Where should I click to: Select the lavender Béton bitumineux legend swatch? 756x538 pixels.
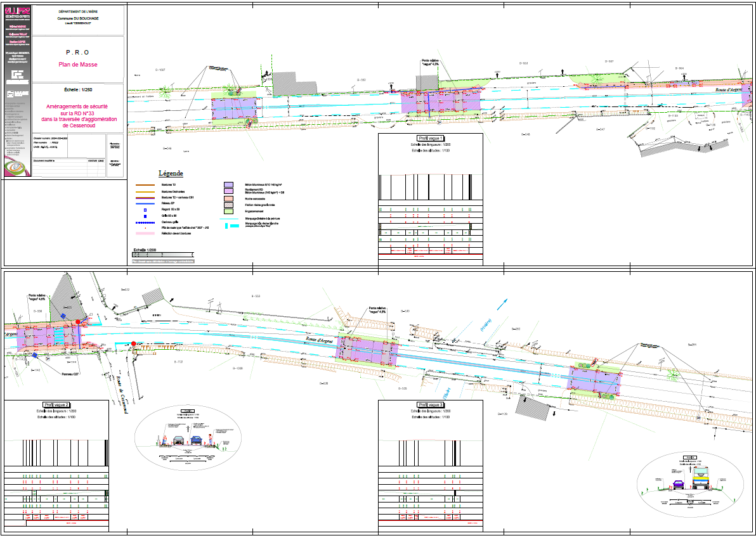pyautogui.click(x=229, y=184)
